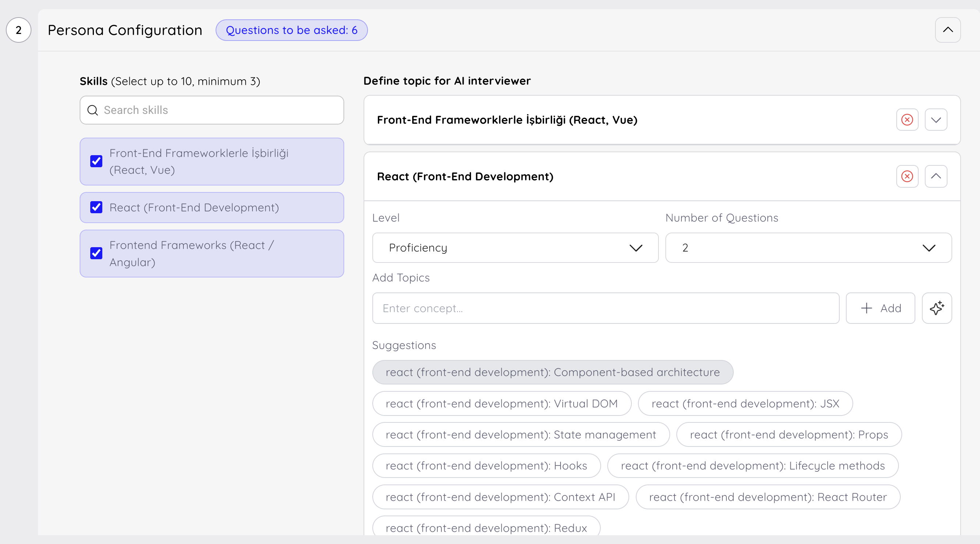The image size is (980, 544).
Task: Expand the Front-End Frameworklerle İşbirliği topic panel
Action: (x=936, y=120)
